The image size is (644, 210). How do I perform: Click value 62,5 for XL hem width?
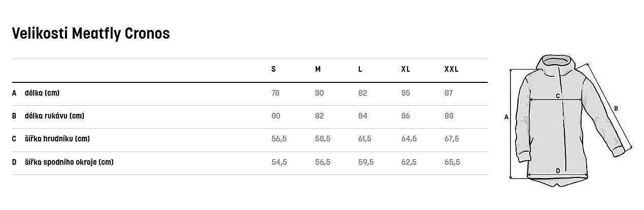tap(409, 162)
